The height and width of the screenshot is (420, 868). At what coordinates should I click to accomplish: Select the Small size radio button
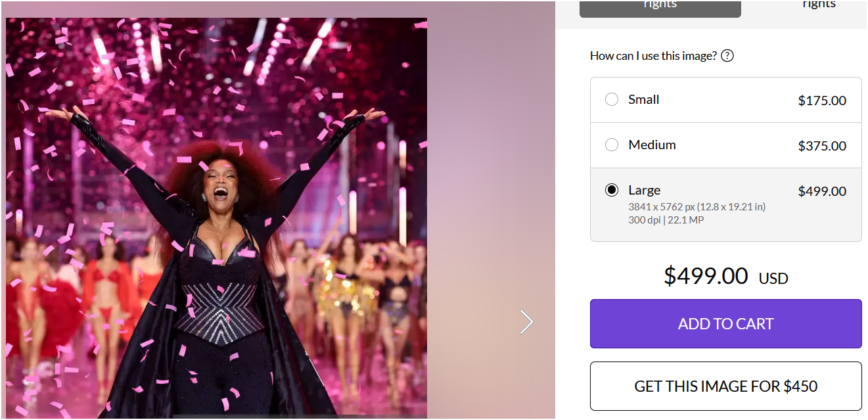click(x=612, y=100)
